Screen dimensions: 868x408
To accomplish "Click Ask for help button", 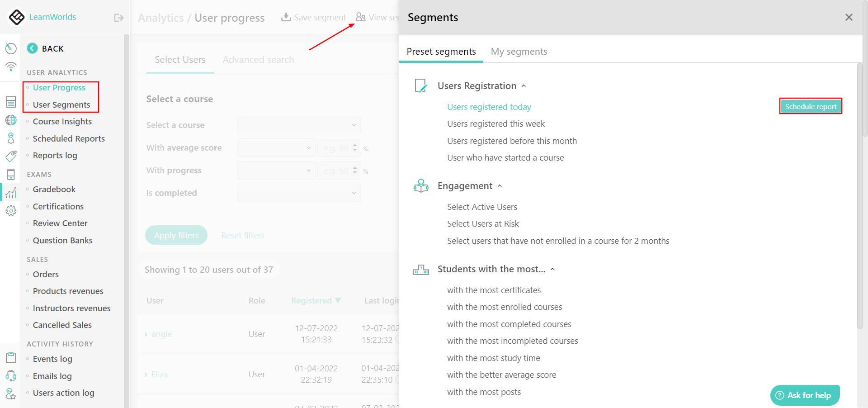I will pyautogui.click(x=805, y=395).
